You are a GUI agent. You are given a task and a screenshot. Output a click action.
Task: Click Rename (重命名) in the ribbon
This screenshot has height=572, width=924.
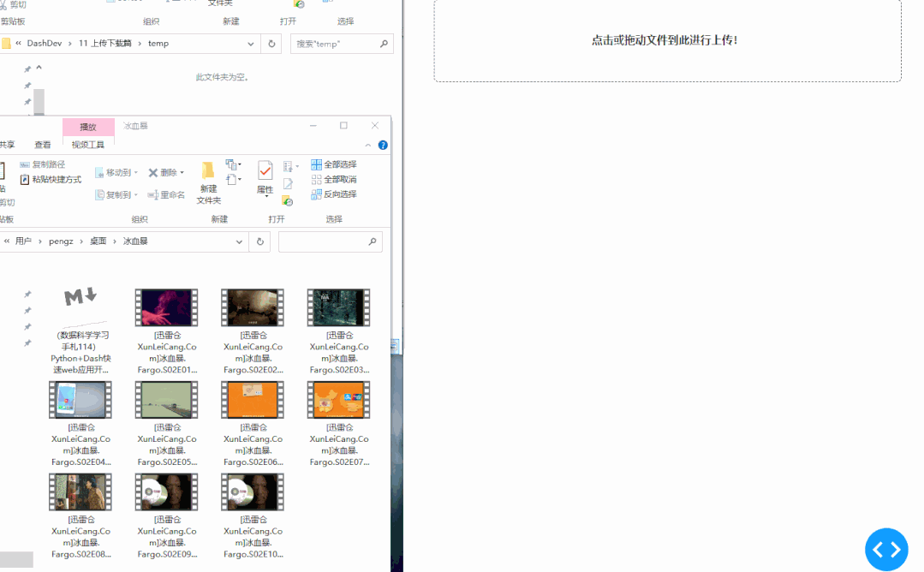(x=166, y=194)
